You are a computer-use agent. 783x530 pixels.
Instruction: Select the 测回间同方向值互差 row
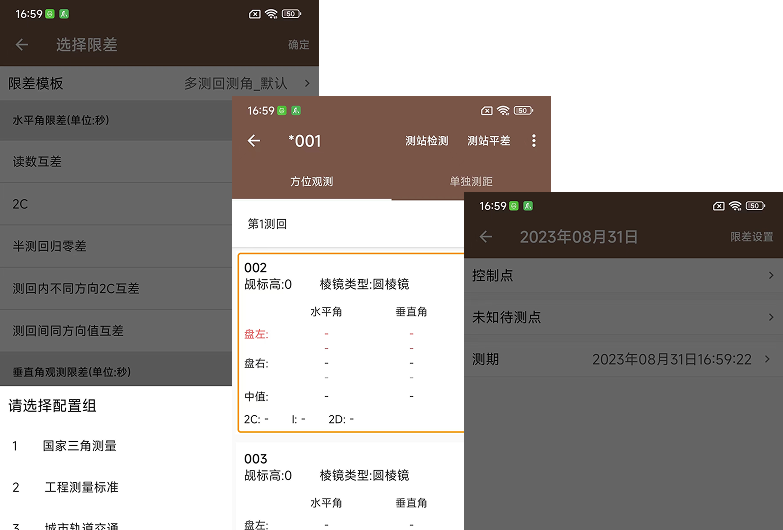116,330
